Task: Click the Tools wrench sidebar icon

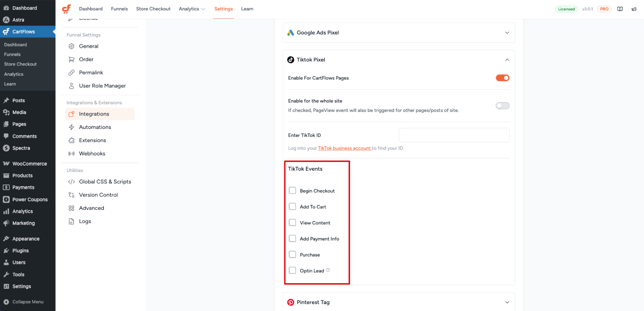Action: point(6,274)
